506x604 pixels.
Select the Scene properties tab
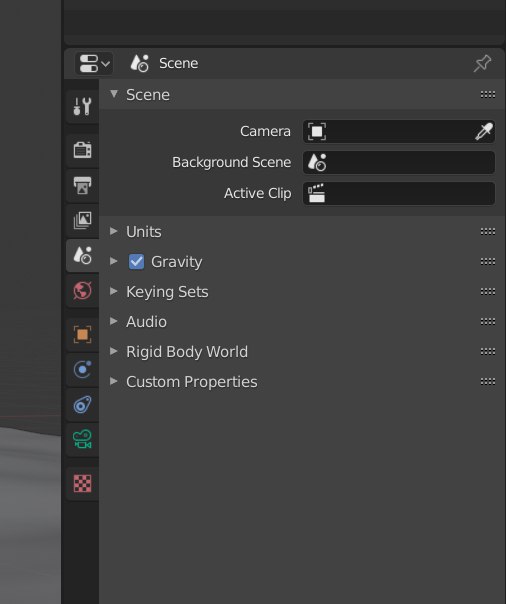82,255
